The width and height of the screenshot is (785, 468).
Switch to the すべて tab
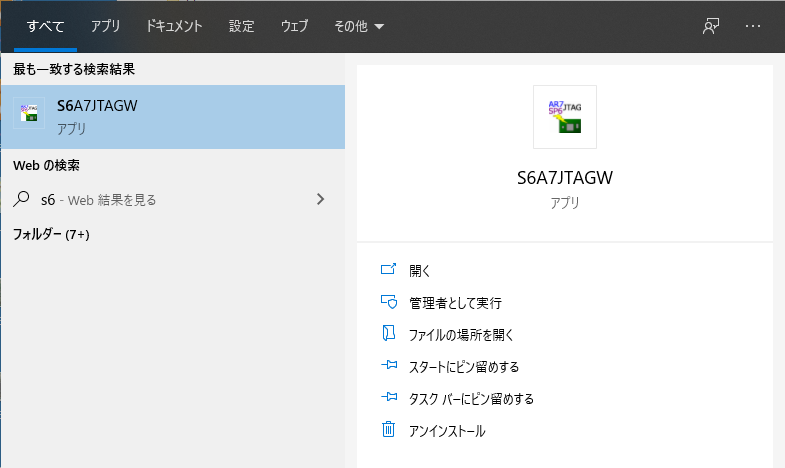point(45,27)
